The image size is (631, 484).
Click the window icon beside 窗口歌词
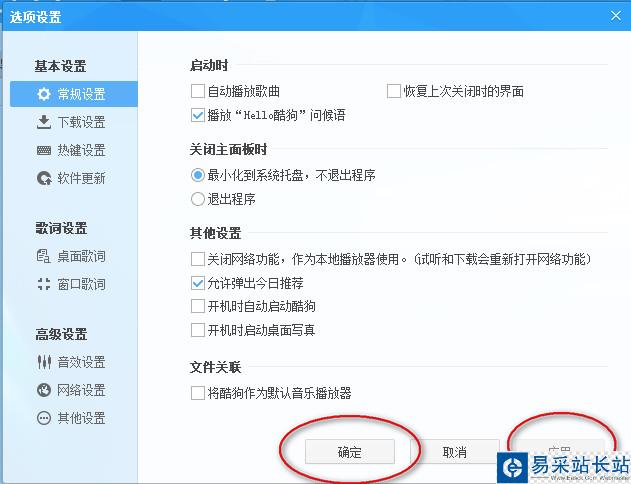pyautogui.click(x=44, y=284)
